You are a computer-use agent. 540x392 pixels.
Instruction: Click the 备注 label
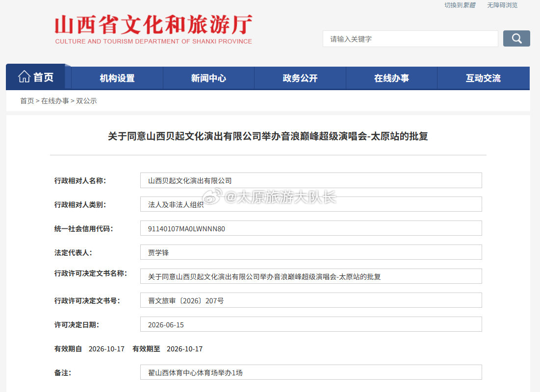coord(63,373)
